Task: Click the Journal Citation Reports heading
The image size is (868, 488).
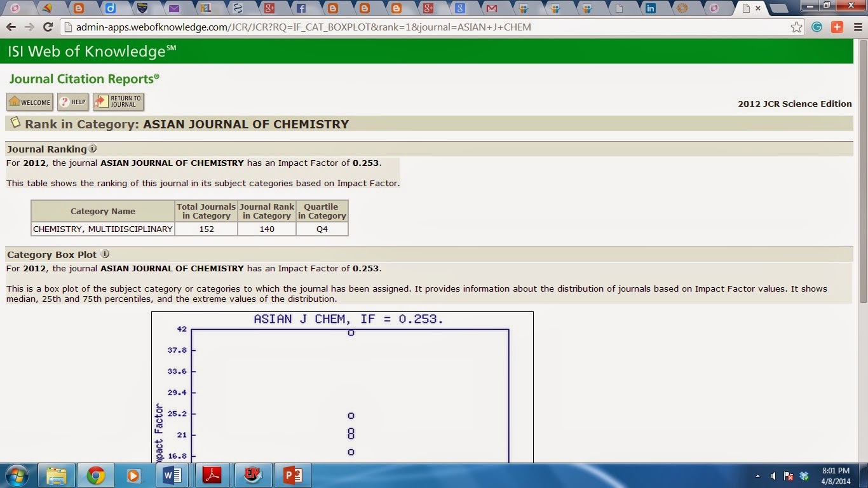Action: coord(85,79)
